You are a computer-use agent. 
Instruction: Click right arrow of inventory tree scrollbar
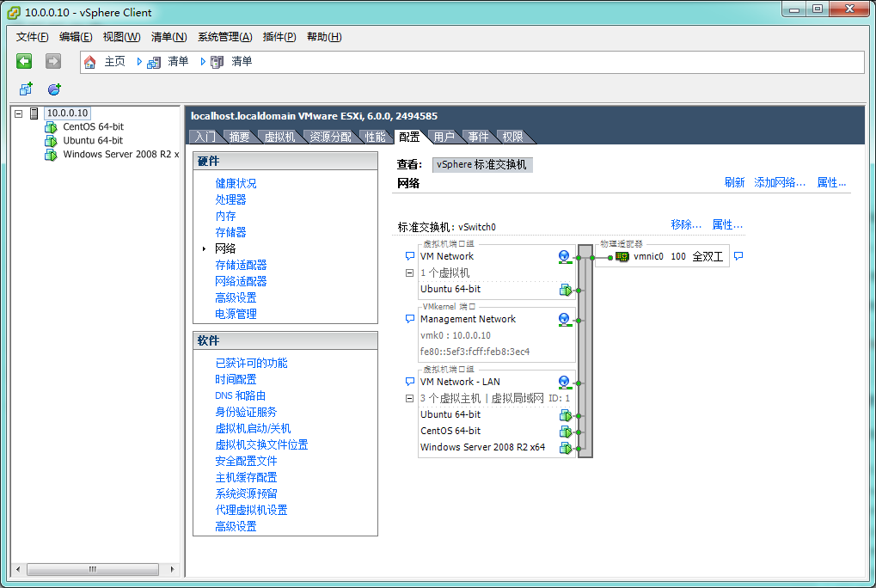click(x=172, y=570)
